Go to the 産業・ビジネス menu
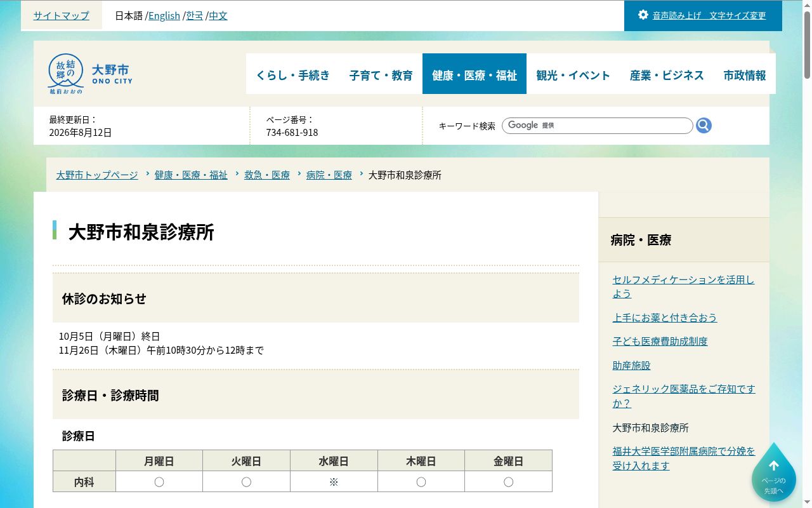This screenshot has width=812, height=508. 667,75
